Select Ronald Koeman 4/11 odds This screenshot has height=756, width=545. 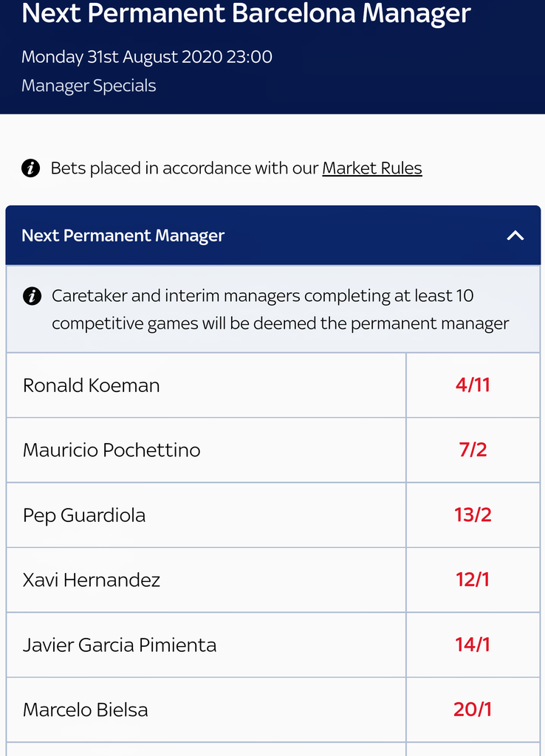[473, 385]
